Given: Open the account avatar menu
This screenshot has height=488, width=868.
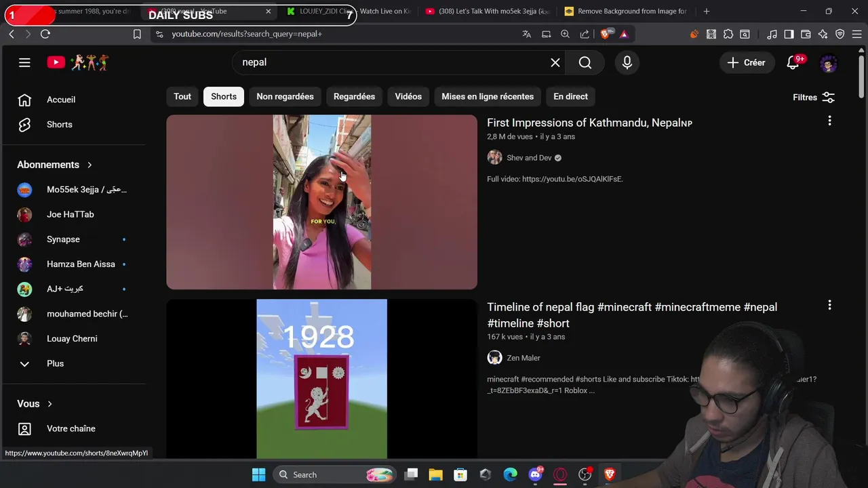Looking at the screenshot, I should pyautogui.click(x=829, y=63).
